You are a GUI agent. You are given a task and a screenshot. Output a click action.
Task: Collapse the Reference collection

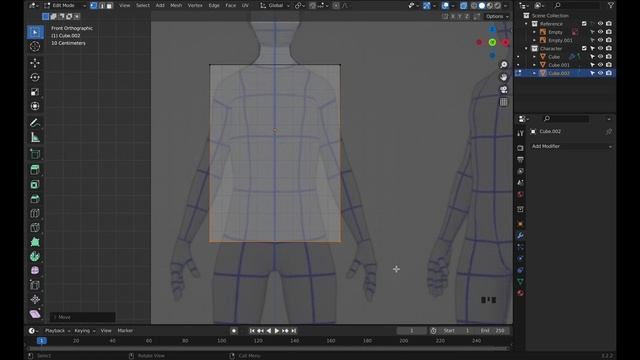[527, 24]
